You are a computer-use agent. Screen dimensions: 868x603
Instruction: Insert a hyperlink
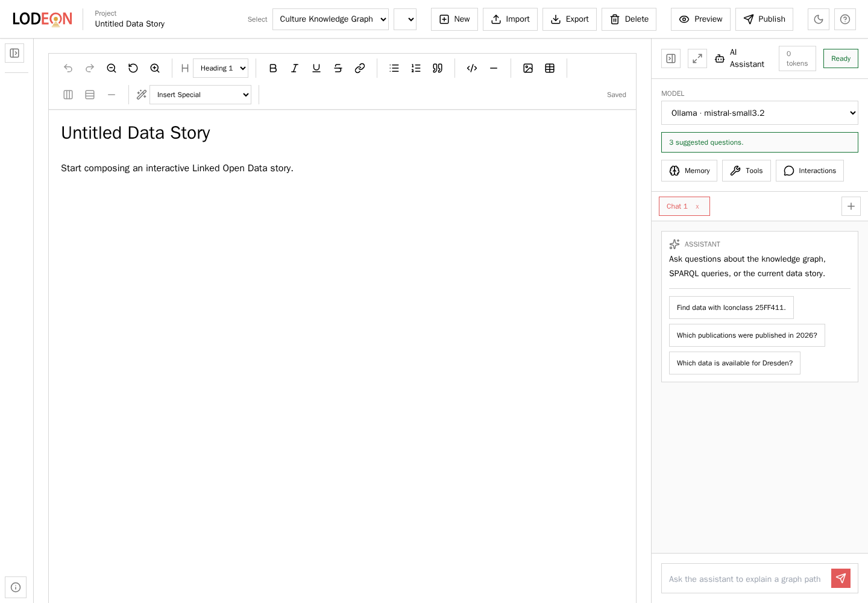tap(360, 68)
